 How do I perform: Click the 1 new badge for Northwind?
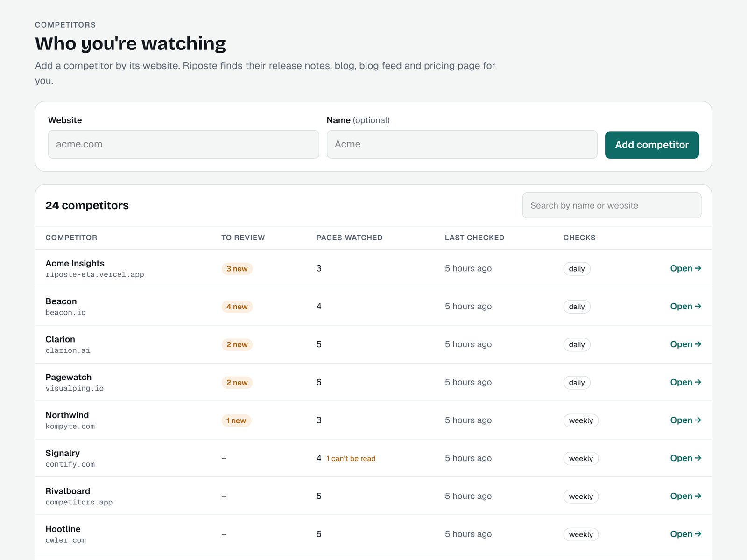click(236, 420)
